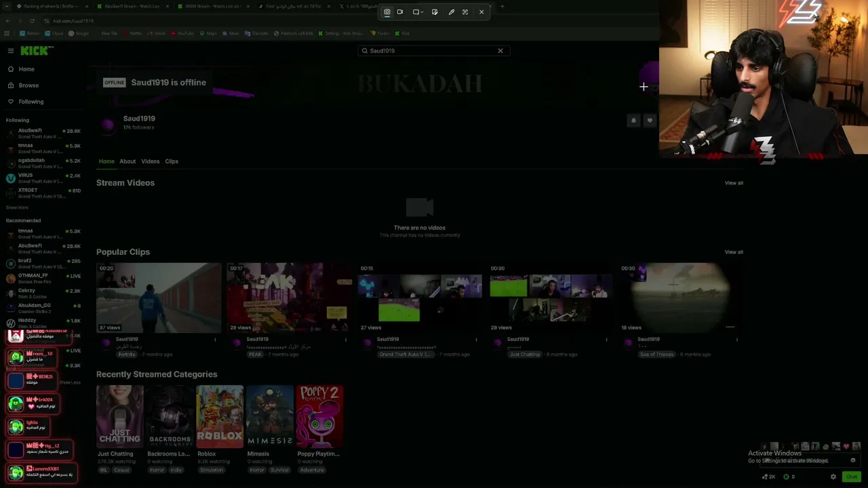This screenshot has height=488, width=868.
Task: Toggle the Kick sidebar hamburger menu
Action: (x=11, y=51)
